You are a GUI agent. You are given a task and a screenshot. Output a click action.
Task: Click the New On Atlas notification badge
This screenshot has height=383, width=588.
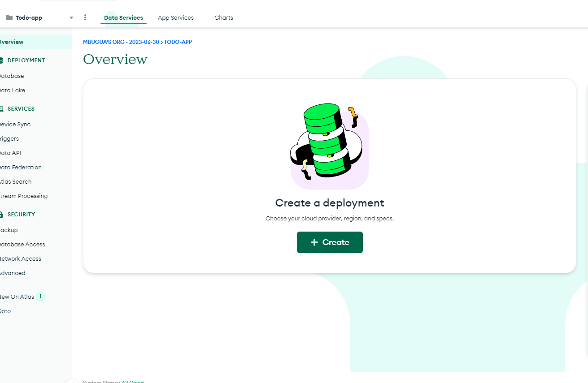[x=40, y=296]
